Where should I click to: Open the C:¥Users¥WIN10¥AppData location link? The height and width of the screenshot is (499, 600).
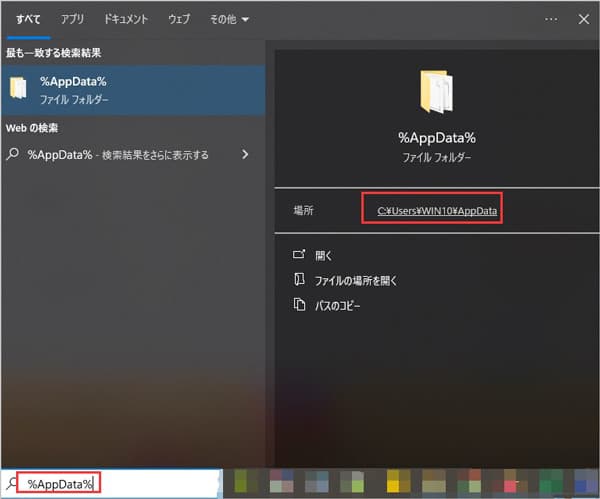pyautogui.click(x=437, y=211)
